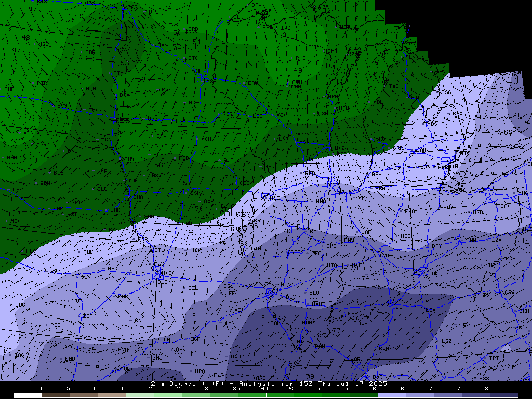Click the GRB station label
The width and height of the screenshot is (532, 399).
click(333, 96)
